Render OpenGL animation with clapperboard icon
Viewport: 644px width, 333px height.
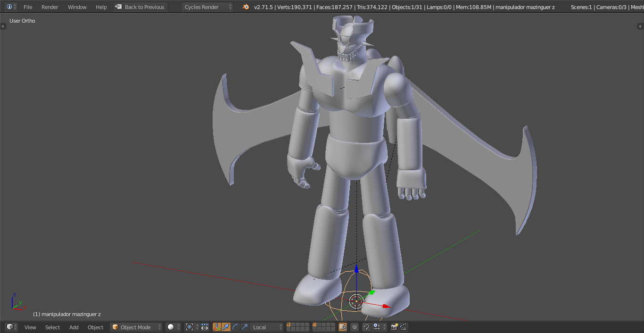[x=404, y=327]
